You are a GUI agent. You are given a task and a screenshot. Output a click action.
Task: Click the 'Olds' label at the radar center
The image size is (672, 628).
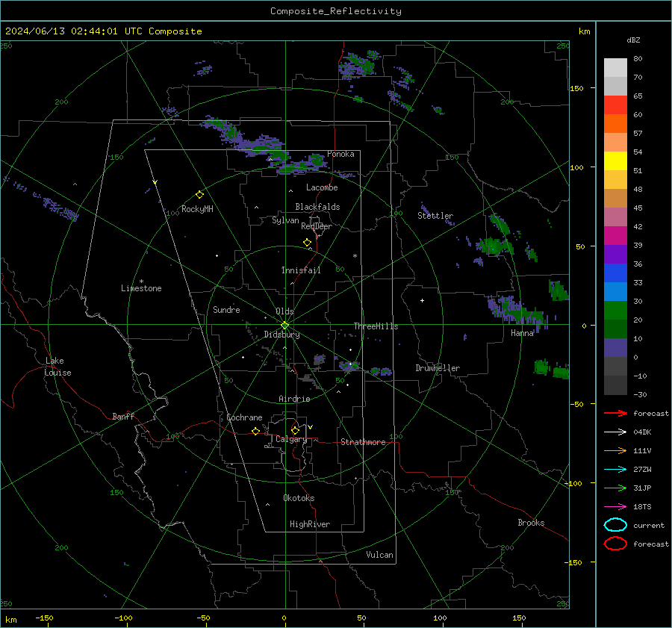tap(284, 311)
